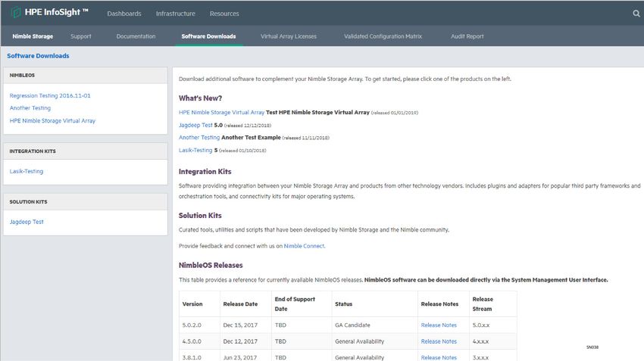
Task: Click Jagdeep Test link in What's New
Action: pyautogui.click(x=195, y=125)
